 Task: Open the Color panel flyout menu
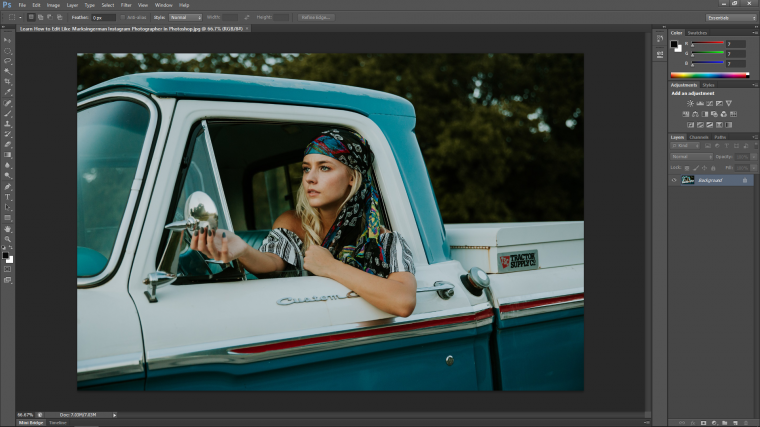(755, 32)
